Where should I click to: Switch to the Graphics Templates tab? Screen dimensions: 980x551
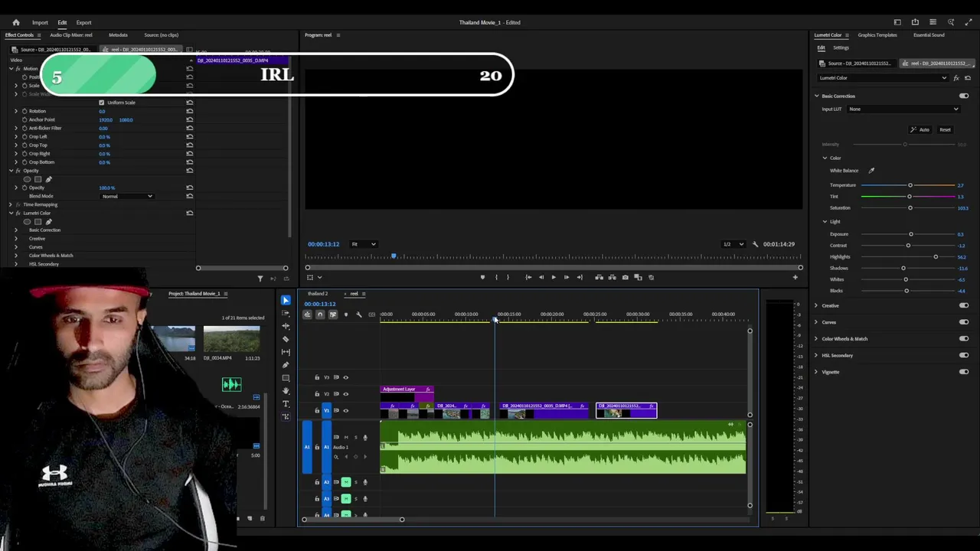pyautogui.click(x=877, y=35)
